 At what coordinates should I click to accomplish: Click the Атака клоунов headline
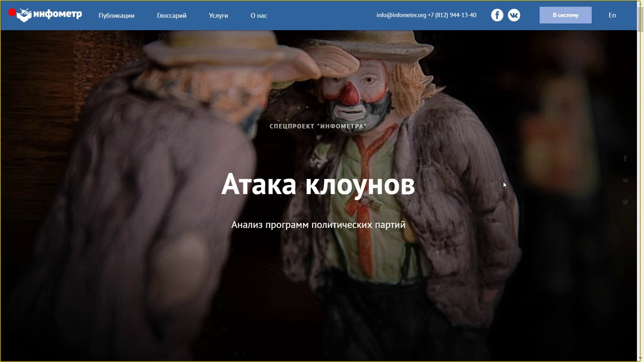[318, 184]
